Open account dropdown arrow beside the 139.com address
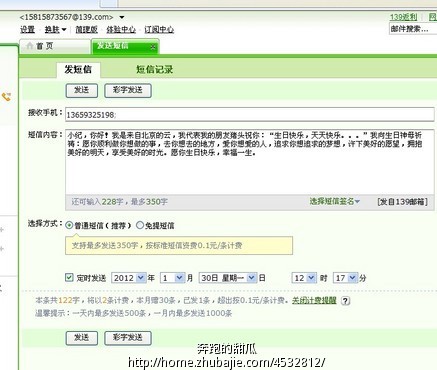The width and height of the screenshot is (437, 370). 122,17
